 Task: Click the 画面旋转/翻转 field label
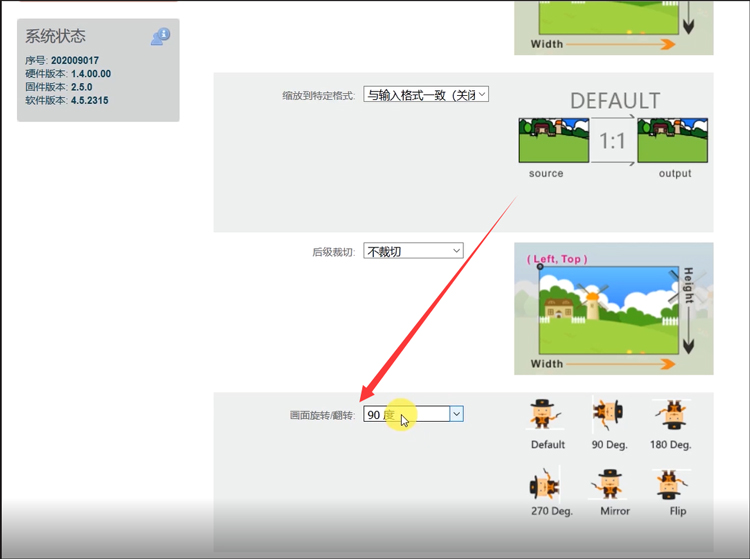321,414
